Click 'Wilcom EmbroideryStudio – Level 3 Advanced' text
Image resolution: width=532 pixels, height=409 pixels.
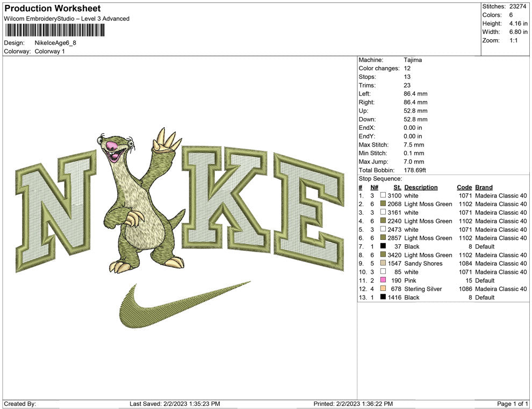67,19
